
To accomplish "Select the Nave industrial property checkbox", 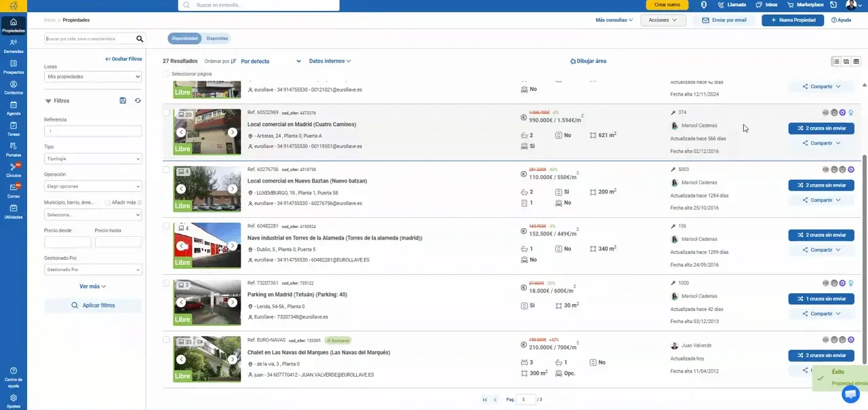I will point(167,226).
